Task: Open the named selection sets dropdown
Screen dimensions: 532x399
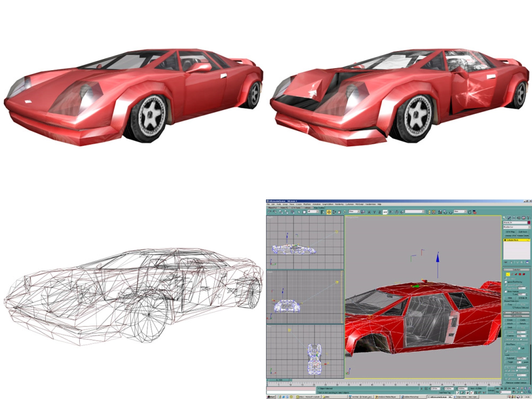Action: coord(414,212)
